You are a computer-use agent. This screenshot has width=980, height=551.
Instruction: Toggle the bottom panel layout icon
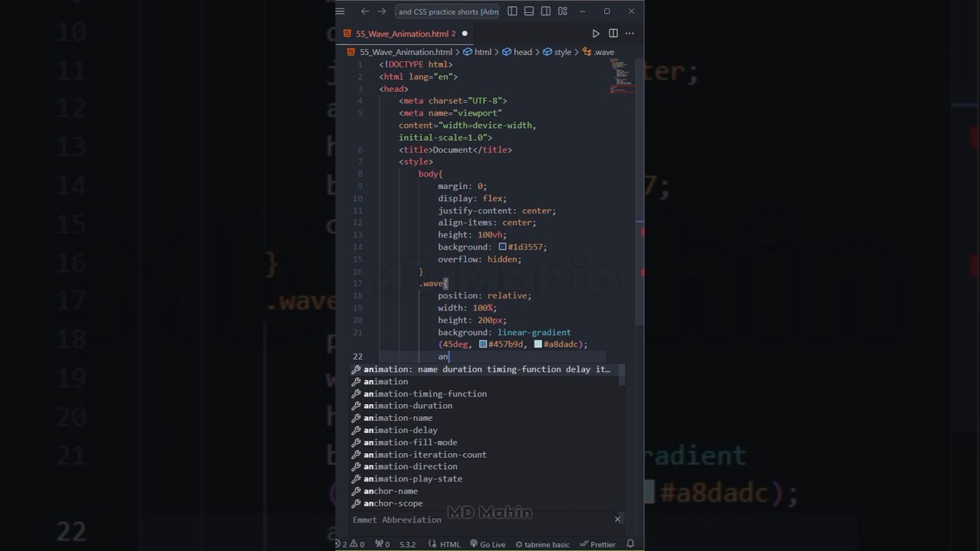pyautogui.click(x=529, y=11)
